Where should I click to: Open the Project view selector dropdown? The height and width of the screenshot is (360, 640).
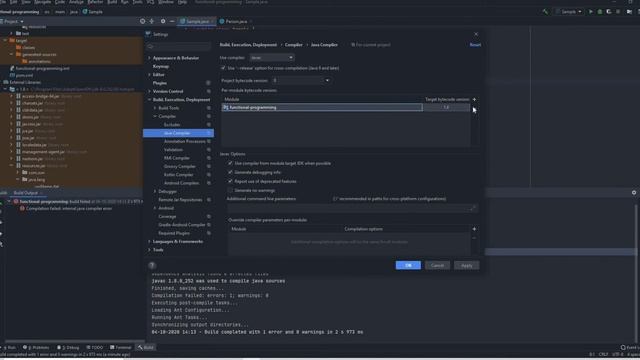click(12, 21)
